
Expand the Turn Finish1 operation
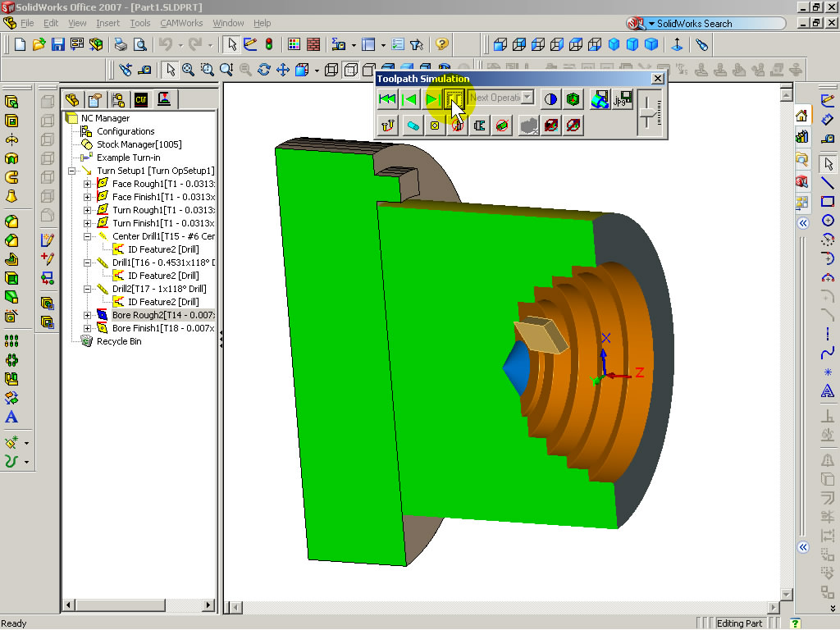87,223
